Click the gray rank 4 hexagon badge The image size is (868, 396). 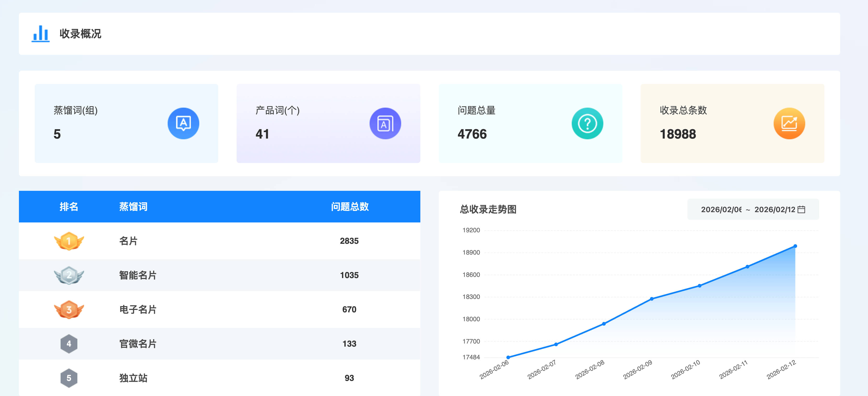pos(69,344)
